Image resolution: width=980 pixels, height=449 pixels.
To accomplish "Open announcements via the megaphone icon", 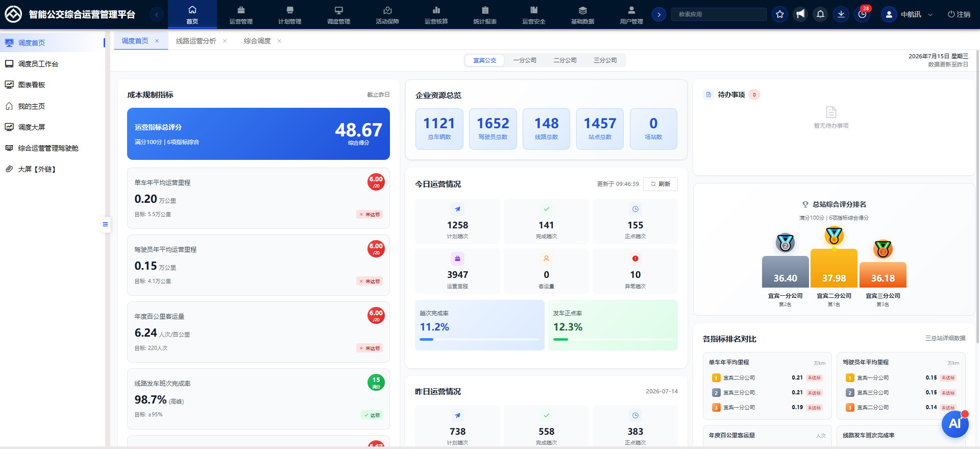I will 800,14.
